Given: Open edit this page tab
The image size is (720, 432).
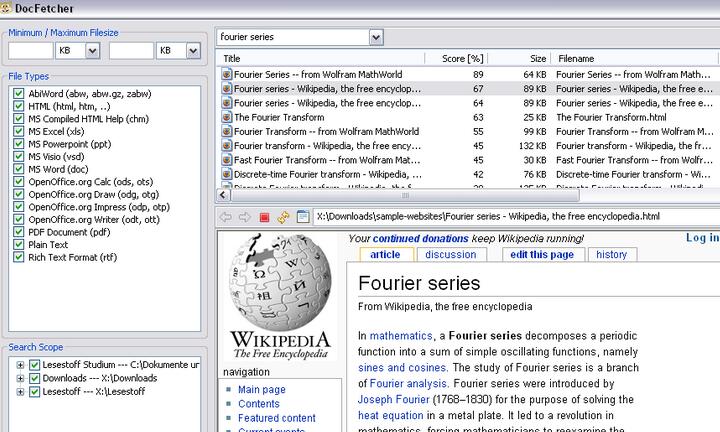Looking at the screenshot, I should (542, 254).
